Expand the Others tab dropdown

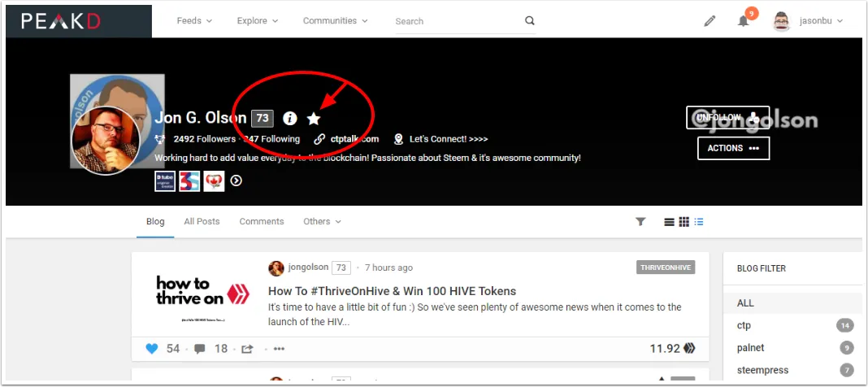coord(322,221)
